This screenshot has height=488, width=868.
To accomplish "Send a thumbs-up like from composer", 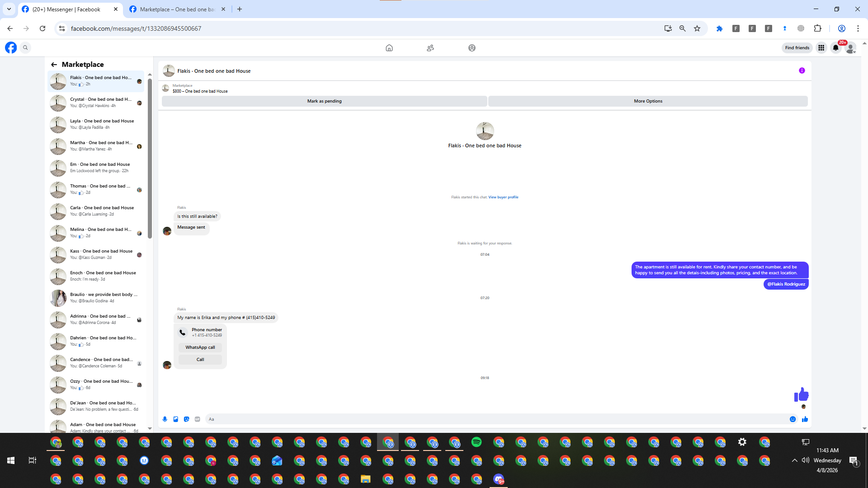I will pos(805,419).
